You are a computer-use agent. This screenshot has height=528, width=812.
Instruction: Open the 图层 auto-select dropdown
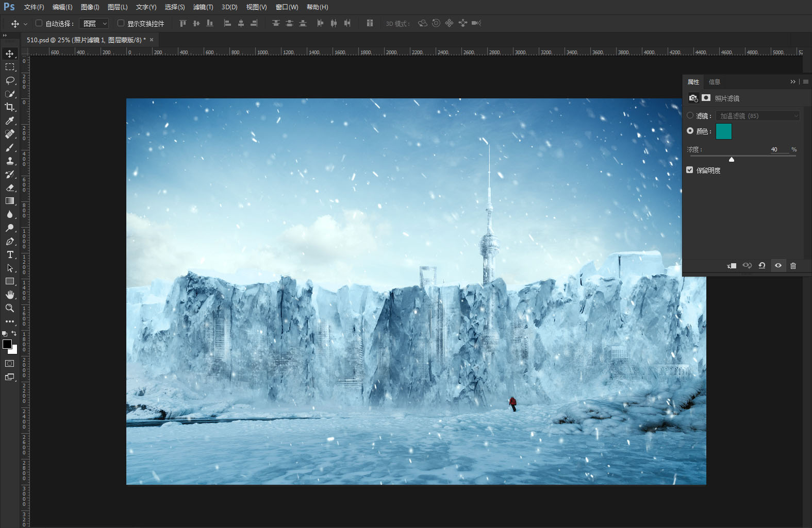click(x=94, y=24)
